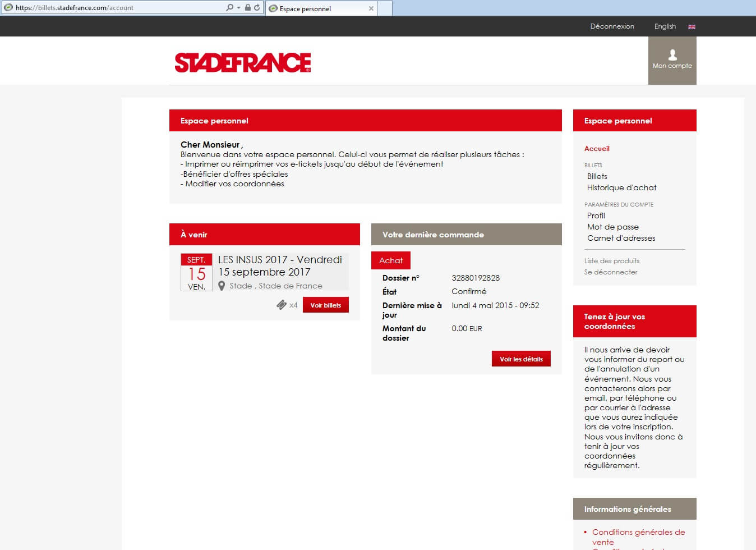This screenshot has height=550, width=756.
Task: Click Votre dernière commande header
Action: point(467,235)
